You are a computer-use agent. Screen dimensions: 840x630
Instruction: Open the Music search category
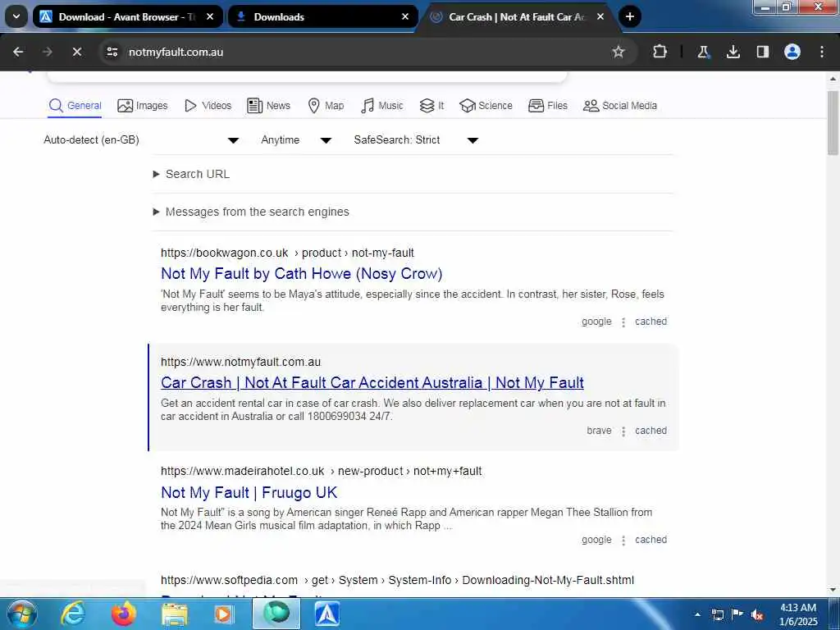point(381,106)
